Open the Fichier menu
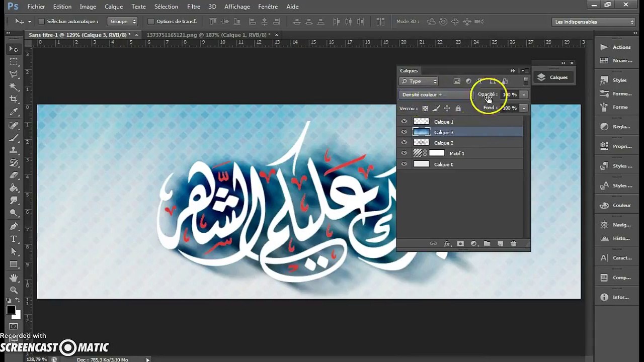Screen dimensions: 644x362 coord(36,7)
